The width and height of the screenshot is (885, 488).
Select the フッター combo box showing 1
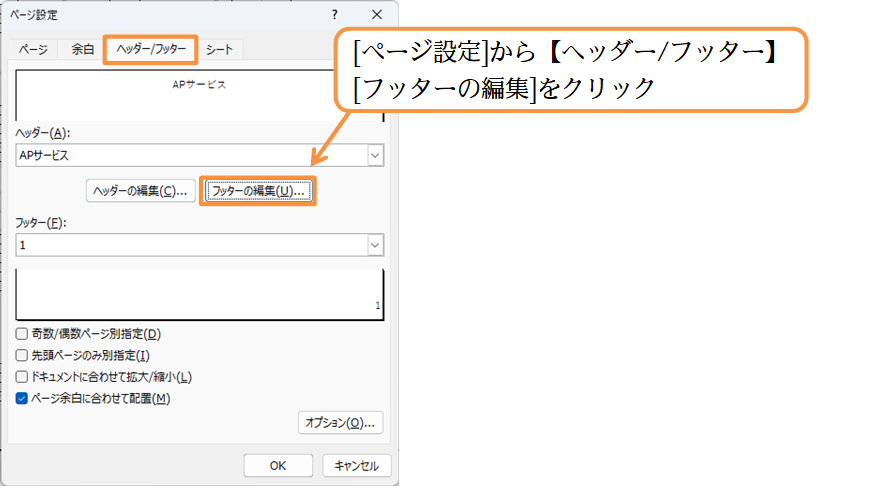200,245
